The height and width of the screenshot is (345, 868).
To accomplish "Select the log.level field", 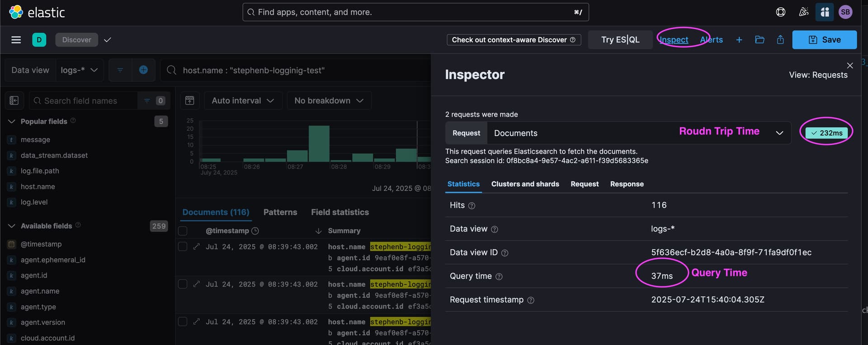I will click(34, 202).
